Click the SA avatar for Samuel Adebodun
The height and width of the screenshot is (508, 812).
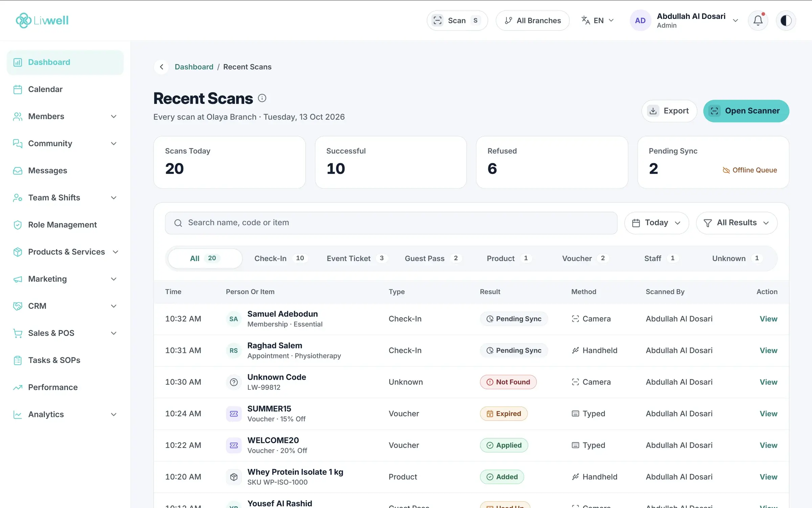(x=234, y=319)
